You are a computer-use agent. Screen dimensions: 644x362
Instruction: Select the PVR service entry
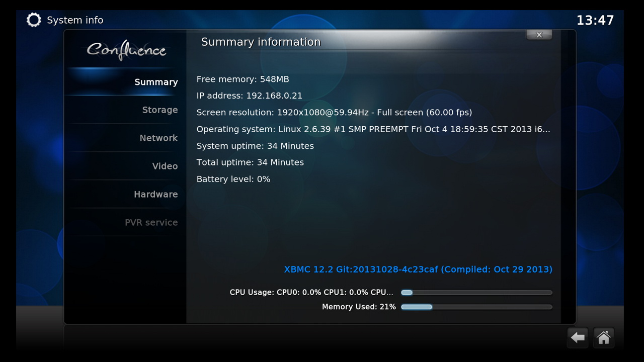tap(124, 223)
